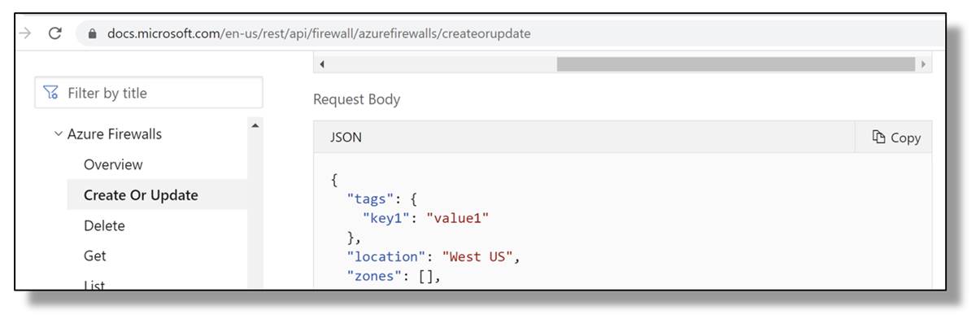Screen dimensions: 980x315
Task: Click the Filter by title field
Action: [149, 93]
